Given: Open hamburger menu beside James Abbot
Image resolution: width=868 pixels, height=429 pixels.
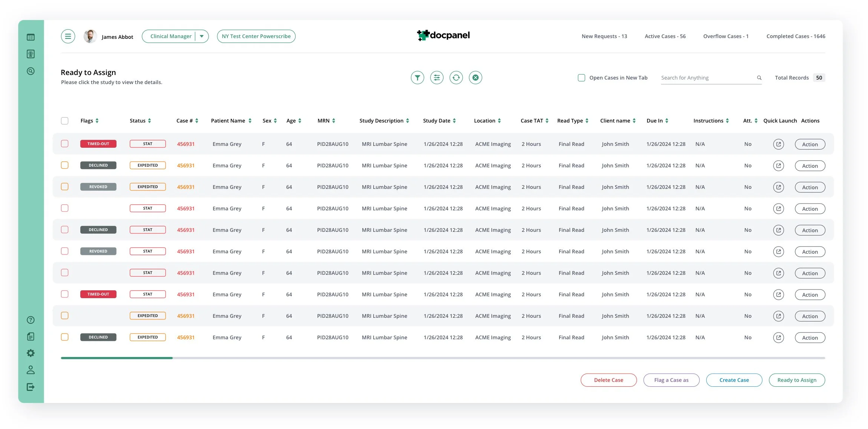Looking at the screenshot, I should 68,37.
